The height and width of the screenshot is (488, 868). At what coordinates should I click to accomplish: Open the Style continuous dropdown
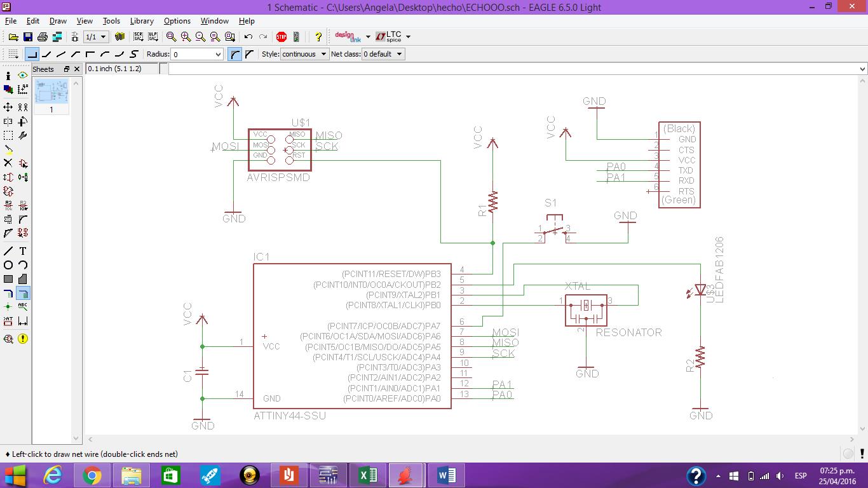tap(304, 54)
